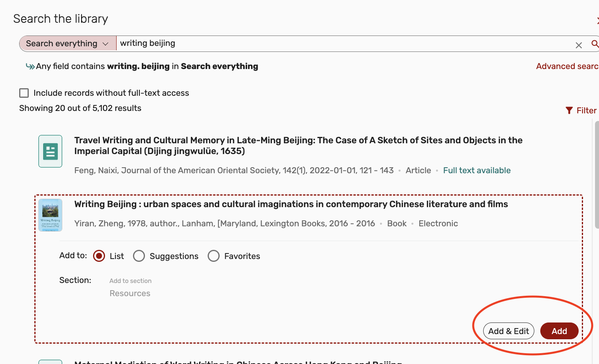Select the Suggestions radio button
The width and height of the screenshot is (599, 364).
[139, 256]
